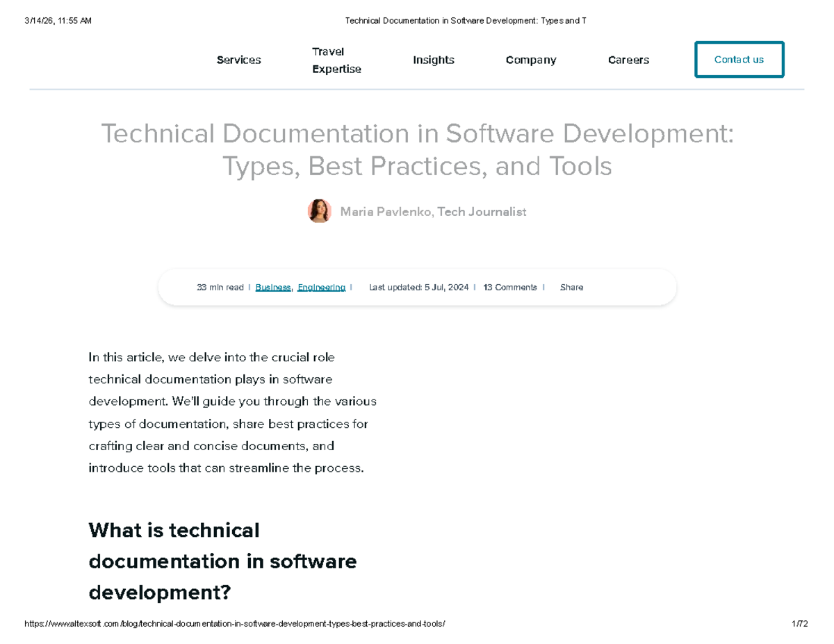Click the article title heading

coord(417,149)
